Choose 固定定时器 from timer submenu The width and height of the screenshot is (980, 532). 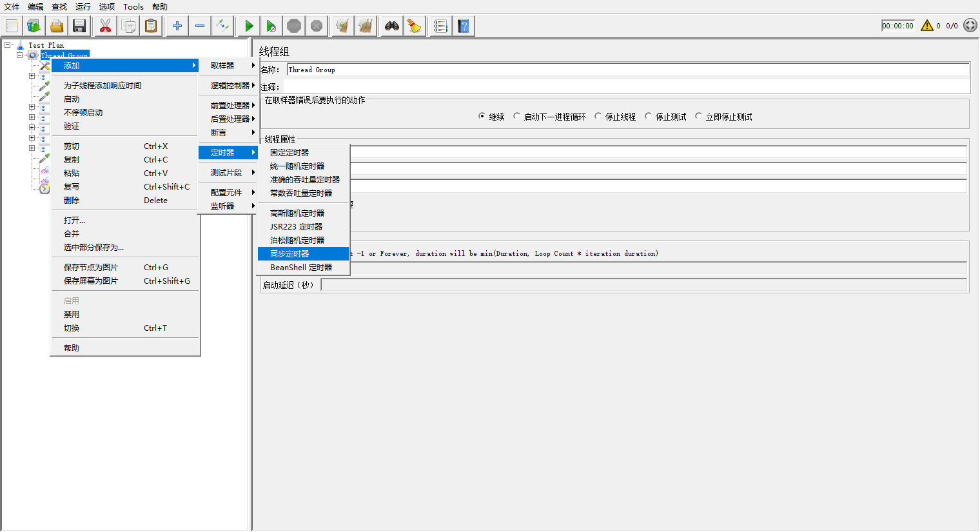coord(303,152)
